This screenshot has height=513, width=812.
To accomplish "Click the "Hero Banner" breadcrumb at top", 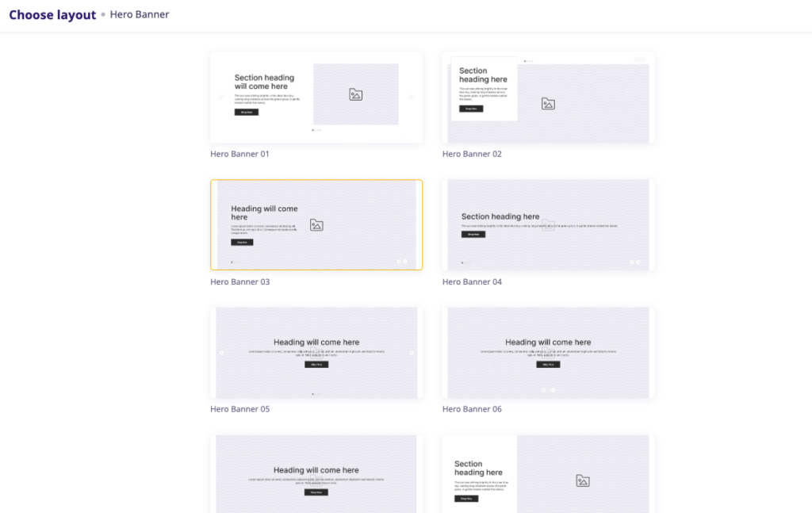I will coord(140,15).
